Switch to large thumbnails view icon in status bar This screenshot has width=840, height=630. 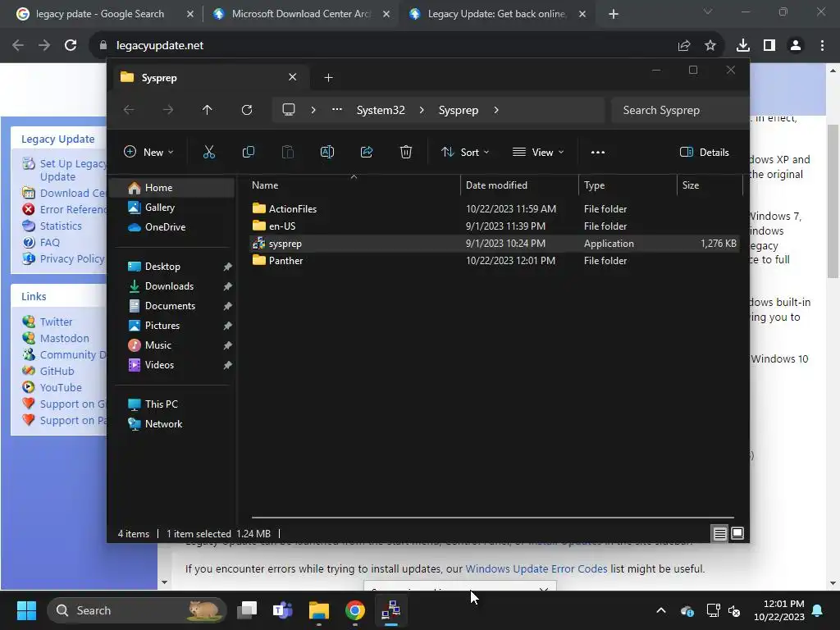click(737, 533)
